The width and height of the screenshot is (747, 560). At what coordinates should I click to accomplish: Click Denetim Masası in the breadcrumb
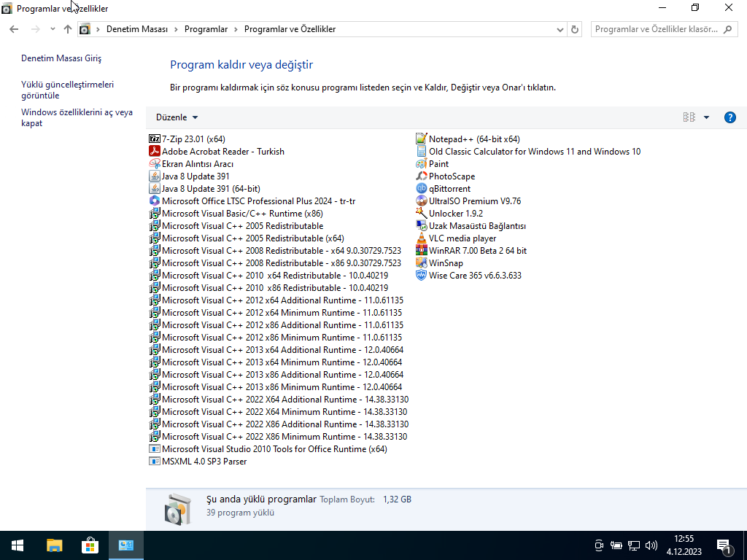pyautogui.click(x=136, y=29)
